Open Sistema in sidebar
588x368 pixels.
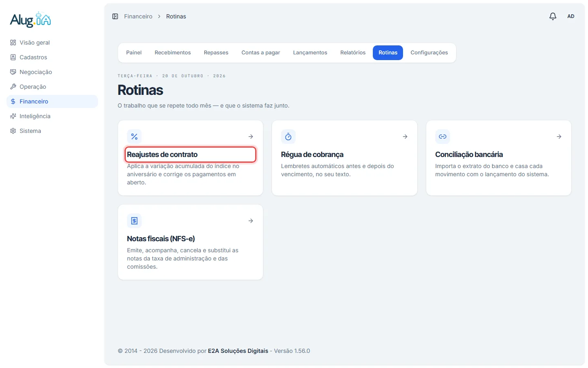(52, 131)
